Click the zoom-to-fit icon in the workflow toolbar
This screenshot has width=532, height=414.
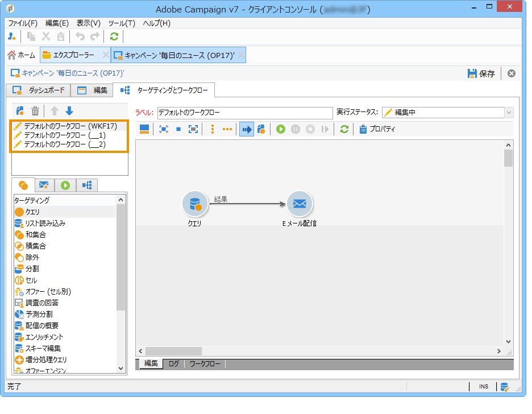[164, 129]
